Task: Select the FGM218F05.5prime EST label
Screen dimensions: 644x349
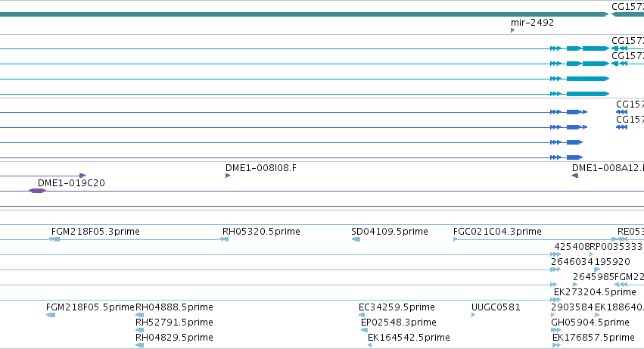Action: point(90,307)
